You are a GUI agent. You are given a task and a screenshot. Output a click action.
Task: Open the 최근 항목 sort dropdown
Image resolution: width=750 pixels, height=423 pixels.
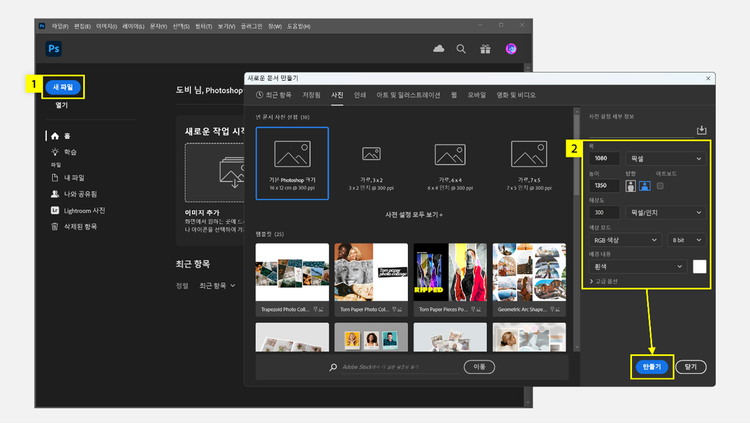point(217,286)
